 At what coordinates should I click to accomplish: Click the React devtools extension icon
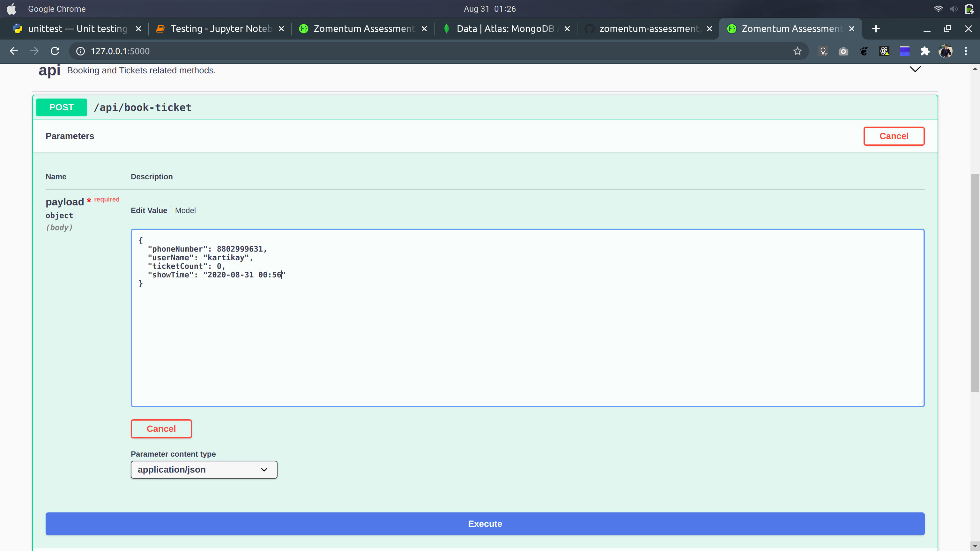pos(884,51)
